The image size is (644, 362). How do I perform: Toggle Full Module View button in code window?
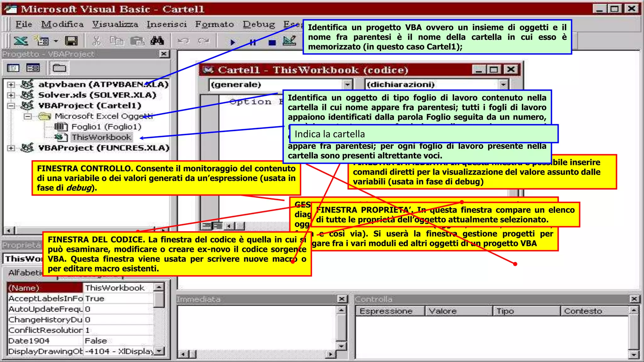click(x=218, y=226)
